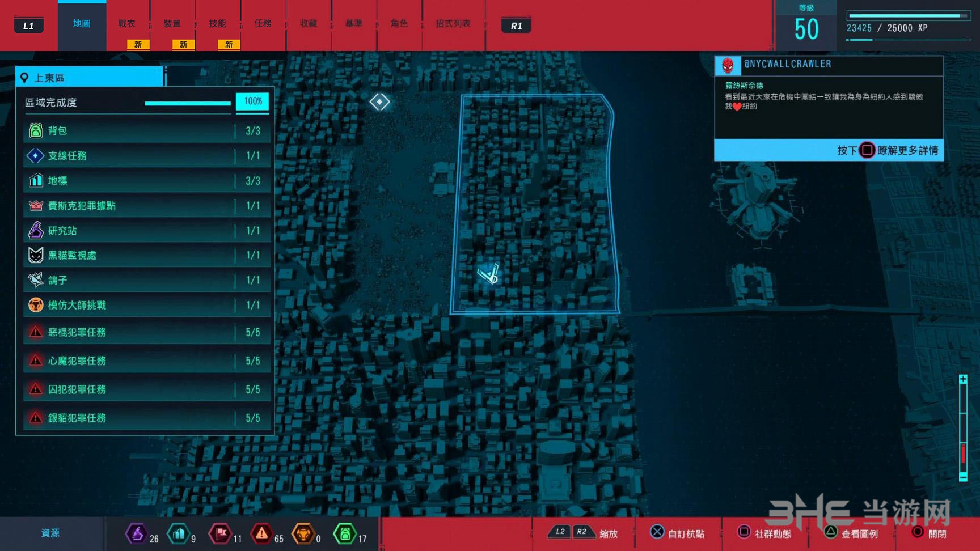
Task: Select the 惡棍犯罪任務 warning icon
Action: tap(35, 332)
